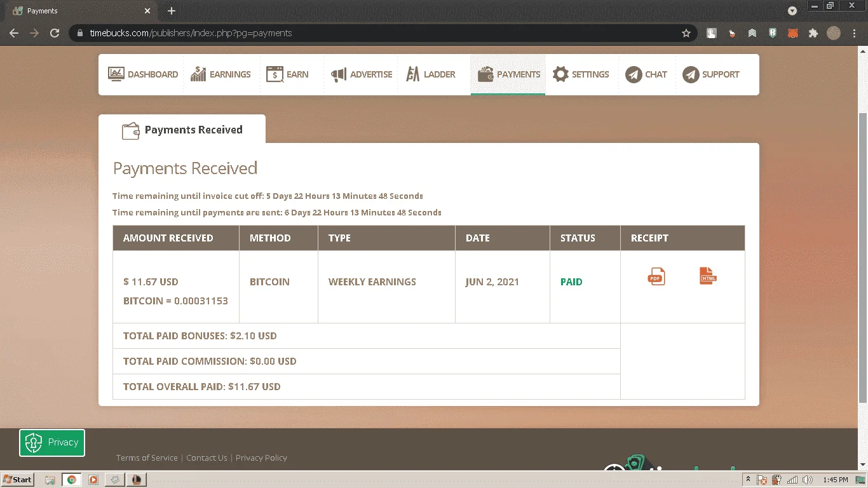
Task: Open the flask extension icon
Action: click(732, 33)
